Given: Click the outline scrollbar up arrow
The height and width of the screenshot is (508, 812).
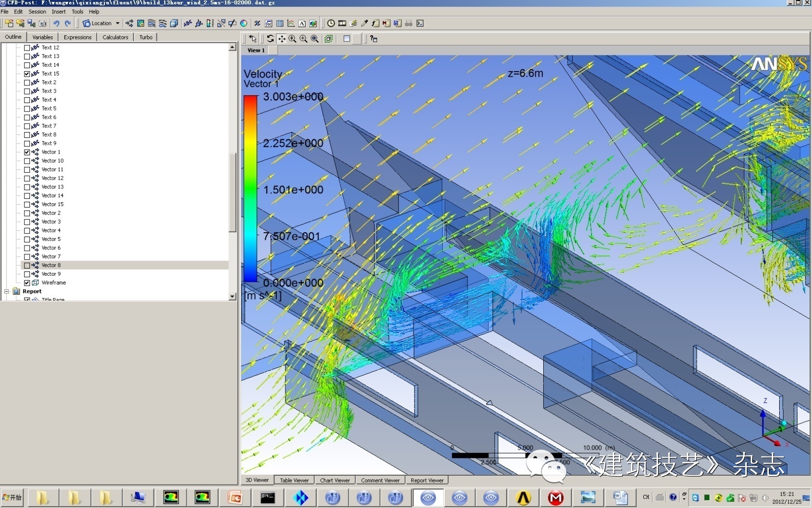Looking at the screenshot, I should [x=232, y=47].
